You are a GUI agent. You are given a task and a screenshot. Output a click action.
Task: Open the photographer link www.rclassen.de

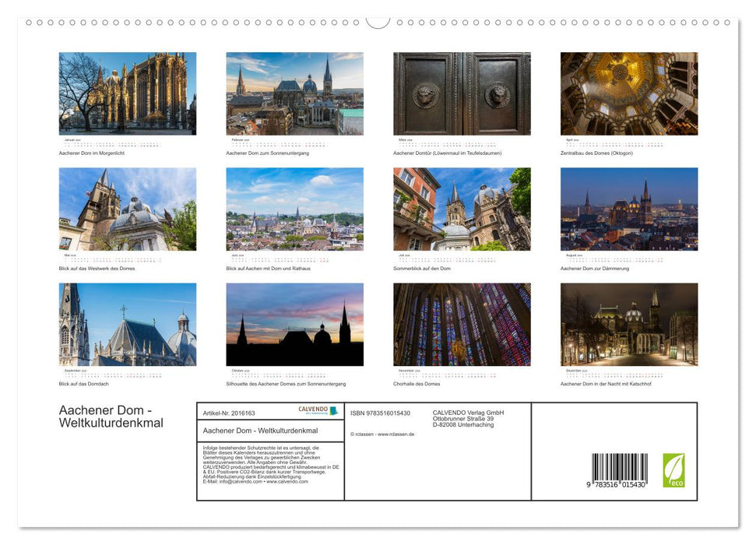(x=396, y=434)
